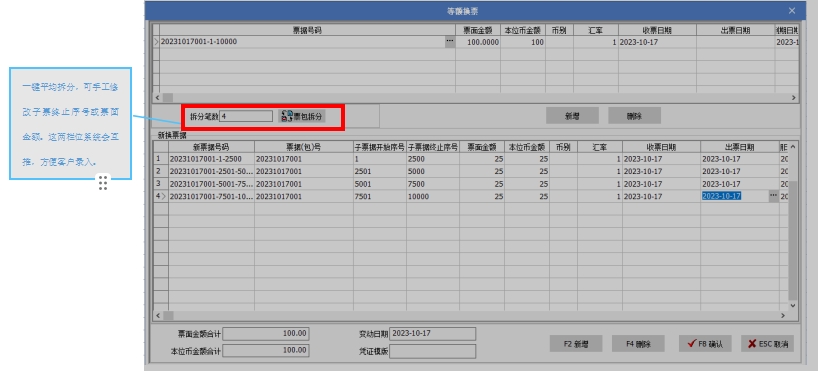Click the ellipsis button beside bill number 20231017001-1-10000
This screenshot has height=378, width=834.
coord(450,41)
